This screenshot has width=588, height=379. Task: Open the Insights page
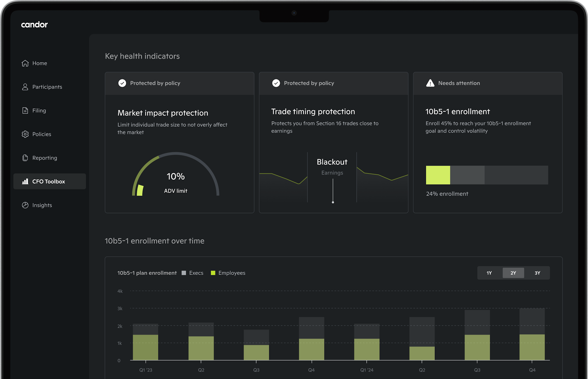[x=50, y=205]
